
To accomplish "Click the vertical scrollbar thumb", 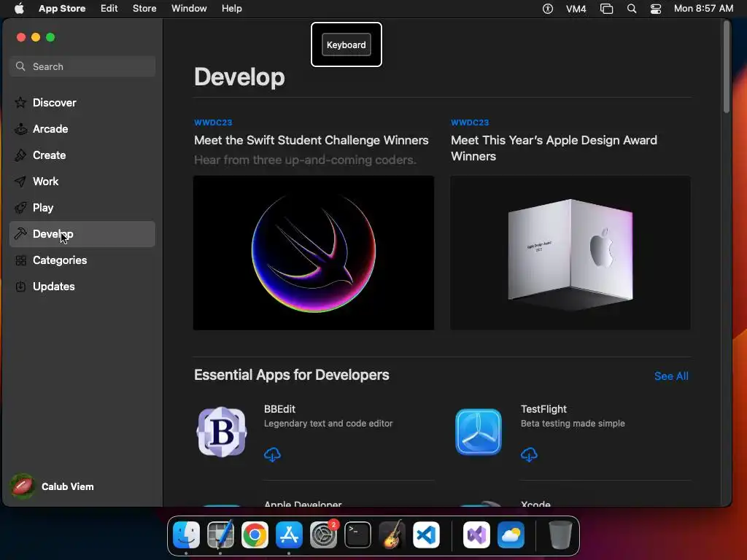I will click(x=727, y=66).
